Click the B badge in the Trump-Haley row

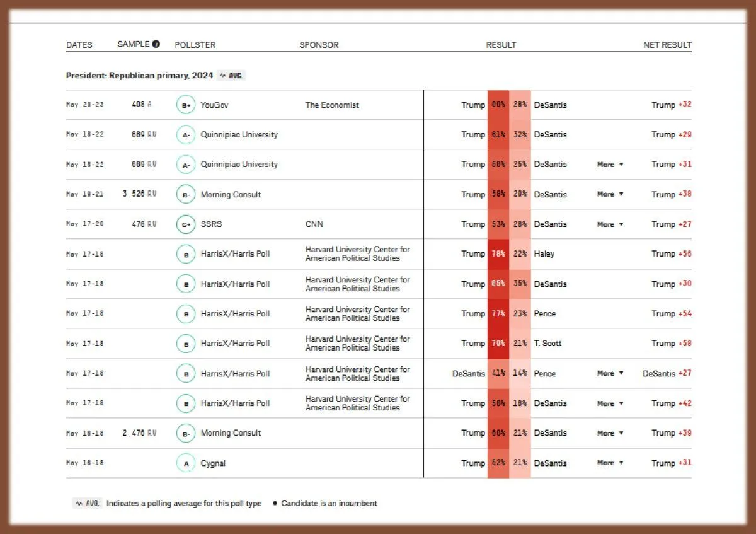click(x=186, y=254)
